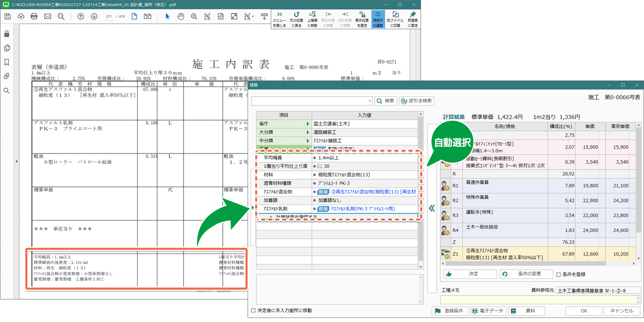Click the R3 運転手(特殊) row icon
The image size is (644, 322).
click(445, 215)
